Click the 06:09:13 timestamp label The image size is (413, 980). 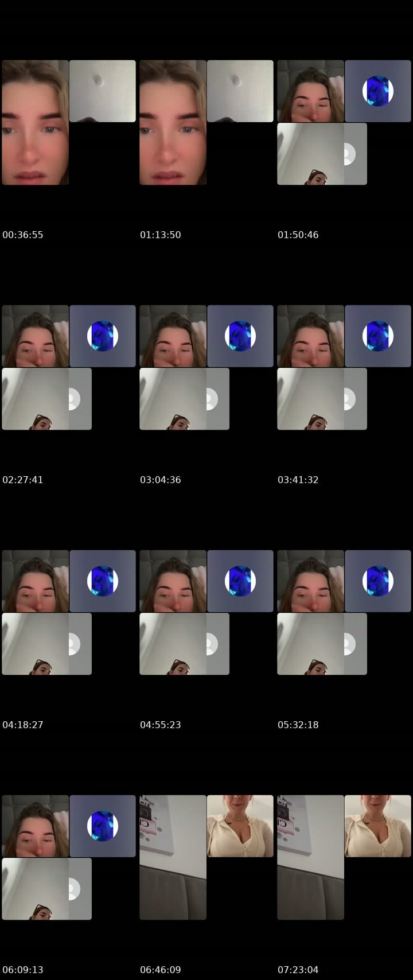click(x=23, y=970)
